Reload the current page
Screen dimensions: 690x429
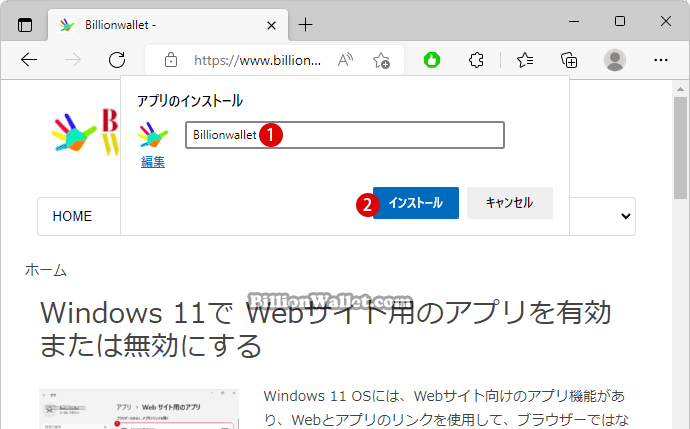(117, 60)
